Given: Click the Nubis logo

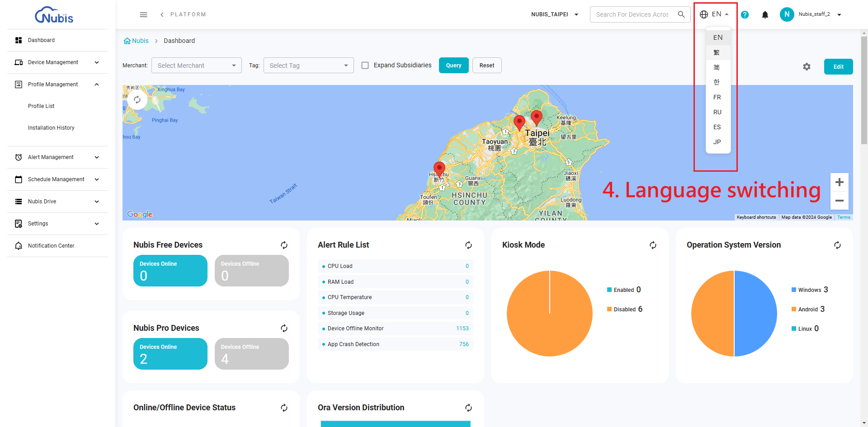Looking at the screenshot, I should [x=54, y=15].
